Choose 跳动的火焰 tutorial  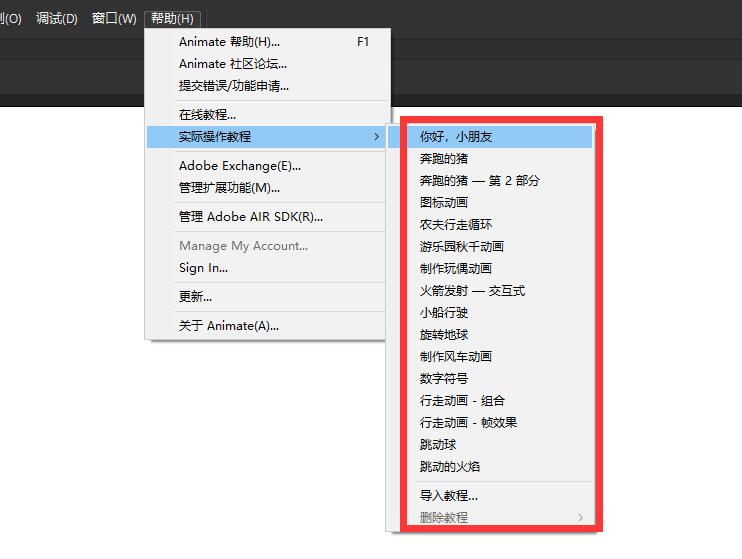pos(490,467)
